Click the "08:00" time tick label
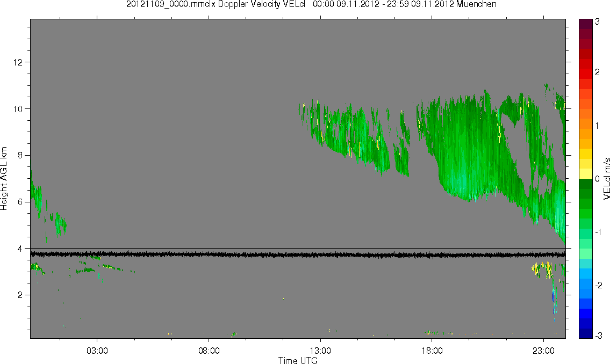 coord(209,351)
